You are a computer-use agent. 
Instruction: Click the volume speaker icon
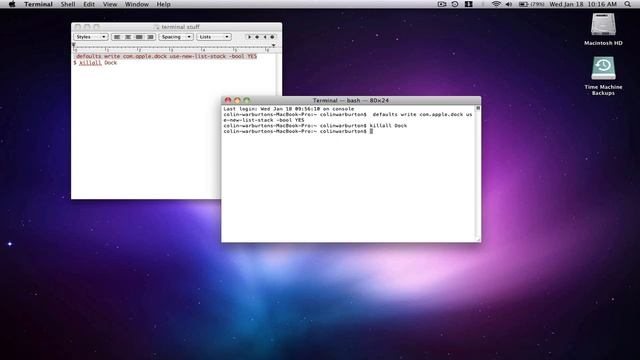509,4
